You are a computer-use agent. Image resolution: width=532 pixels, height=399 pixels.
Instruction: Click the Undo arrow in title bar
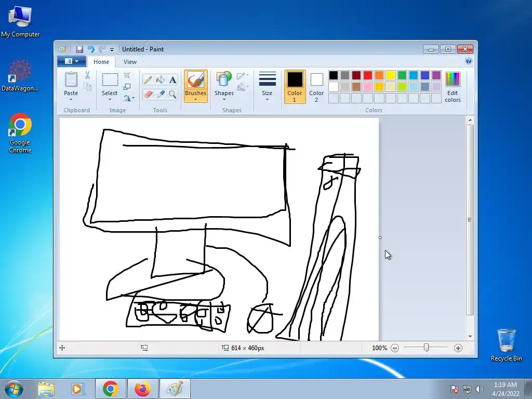click(91, 49)
